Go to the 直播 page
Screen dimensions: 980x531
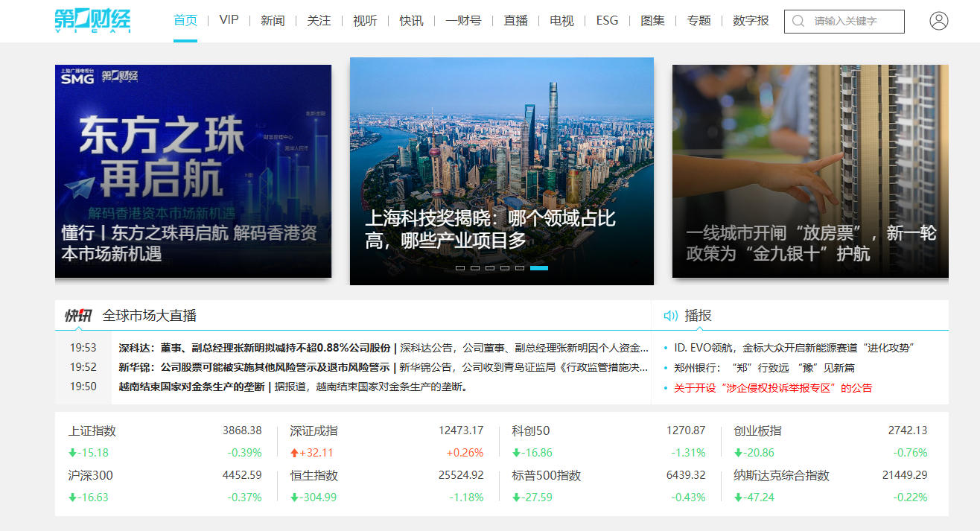click(x=515, y=21)
